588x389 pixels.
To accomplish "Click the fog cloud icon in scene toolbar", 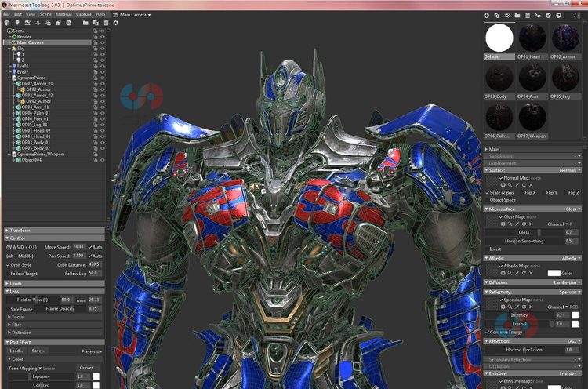I will pos(48,23).
